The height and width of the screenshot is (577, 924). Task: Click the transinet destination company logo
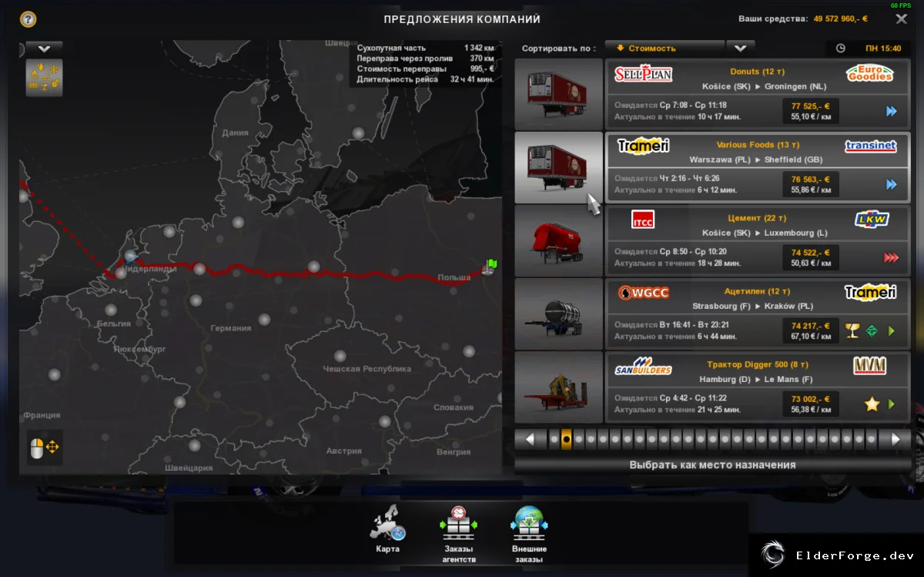pos(870,146)
